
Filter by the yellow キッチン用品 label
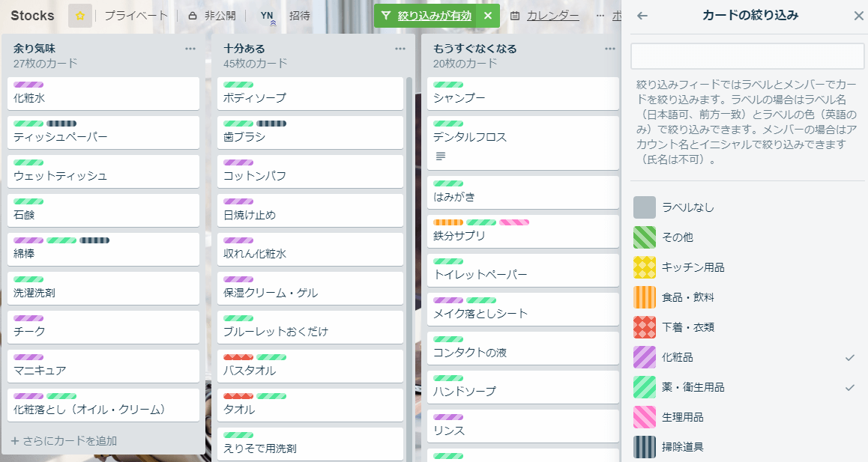point(747,267)
